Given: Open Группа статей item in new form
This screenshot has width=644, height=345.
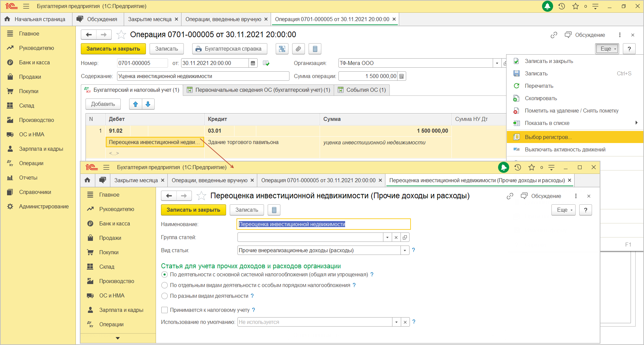Looking at the screenshot, I should pos(405,237).
